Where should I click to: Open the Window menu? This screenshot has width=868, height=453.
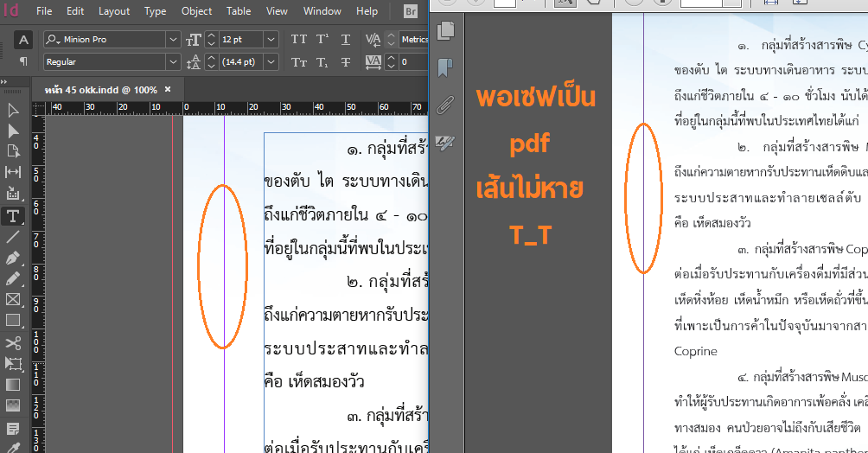coord(322,11)
